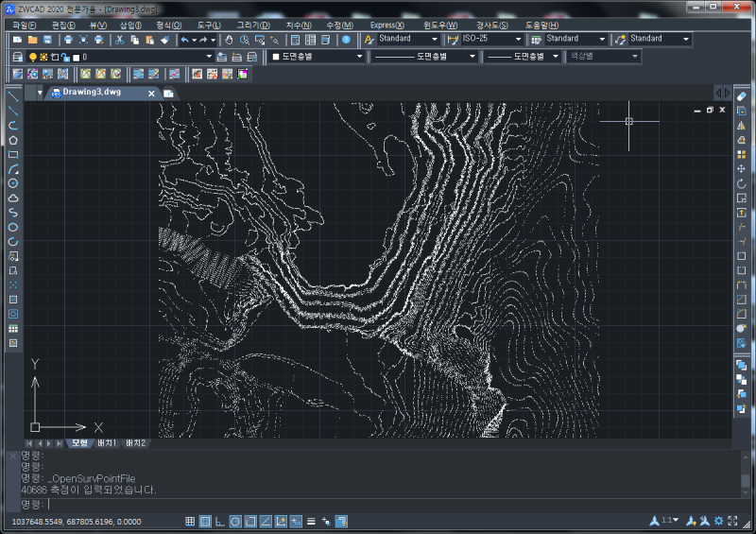756x534 pixels.
Task: Close the Drawing3.dwg tab
Action: coord(151,93)
